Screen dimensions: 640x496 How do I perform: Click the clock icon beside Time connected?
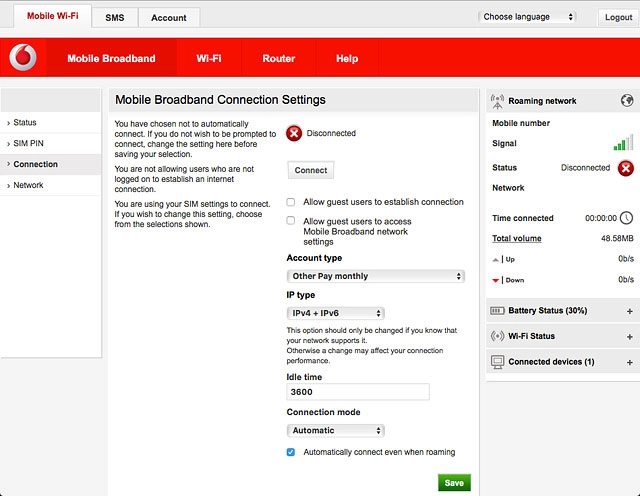(626, 218)
